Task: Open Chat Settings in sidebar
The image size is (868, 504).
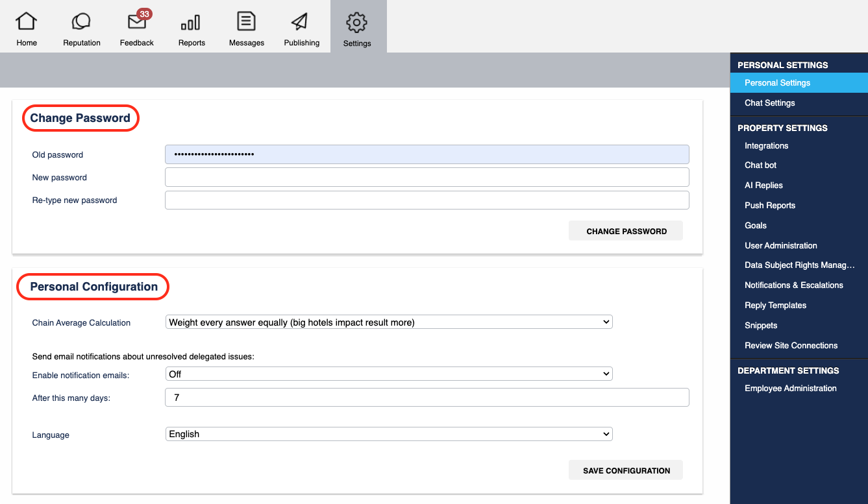Action: [x=769, y=103]
